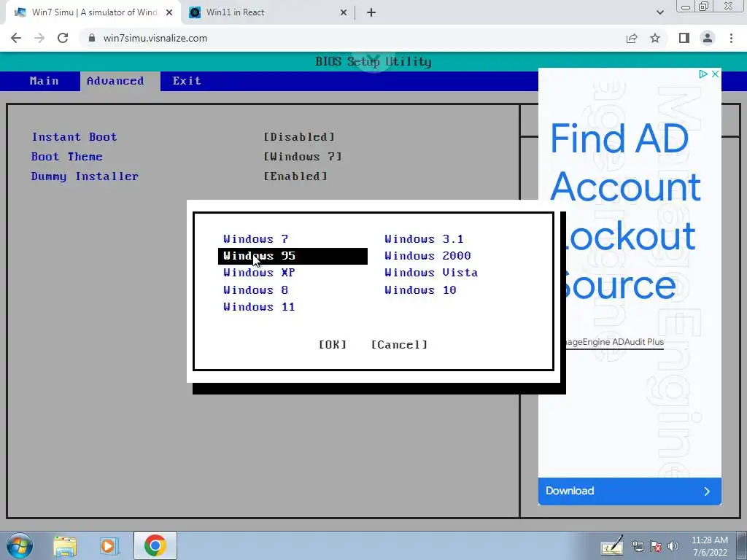The height and width of the screenshot is (560, 747).
Task: Choose Windows Vista theme
Action: (431, 273)
